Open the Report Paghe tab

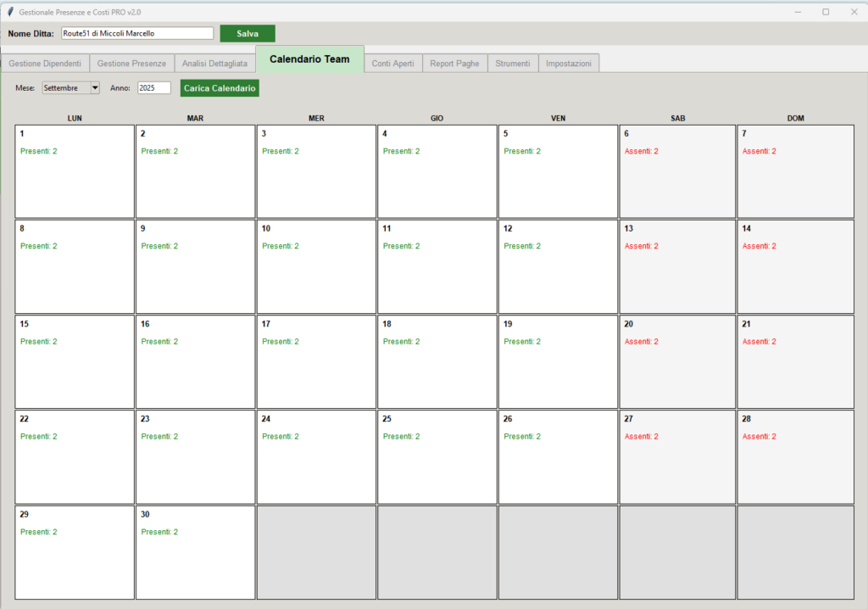tap(454, 64)
